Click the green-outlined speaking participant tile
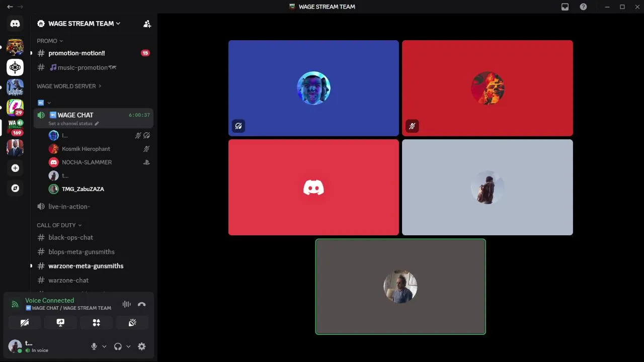The width and height of the screenshot is (644, 362). coord(400,287)
